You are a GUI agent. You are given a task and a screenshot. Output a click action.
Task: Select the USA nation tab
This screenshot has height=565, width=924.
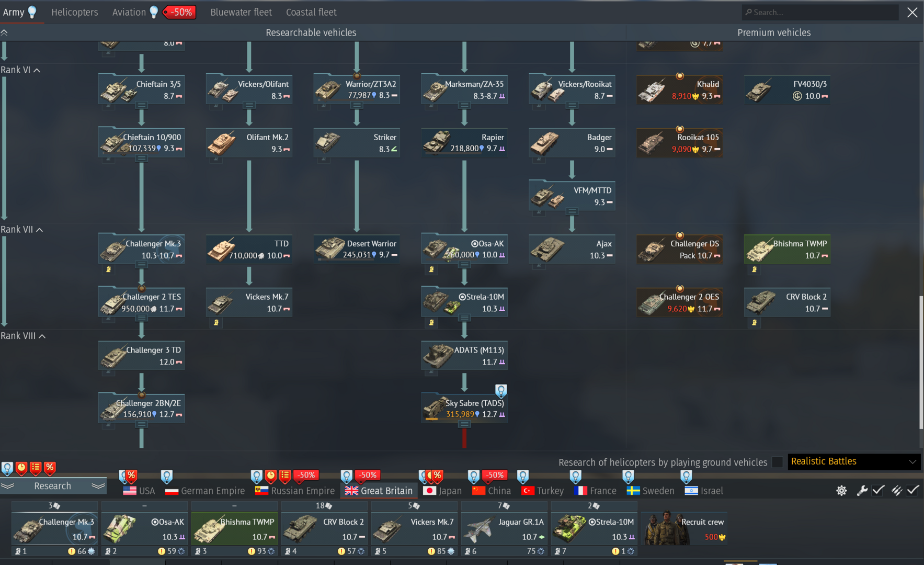[x=139, y=491]
